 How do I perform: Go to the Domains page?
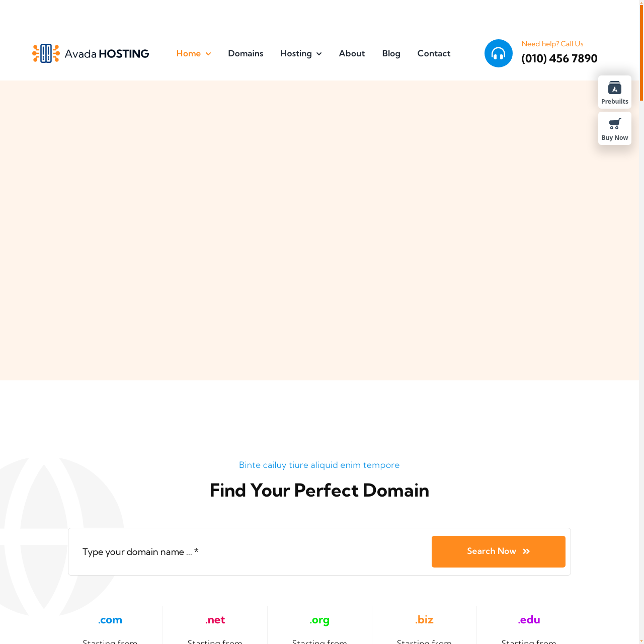(x=246, y=53)
